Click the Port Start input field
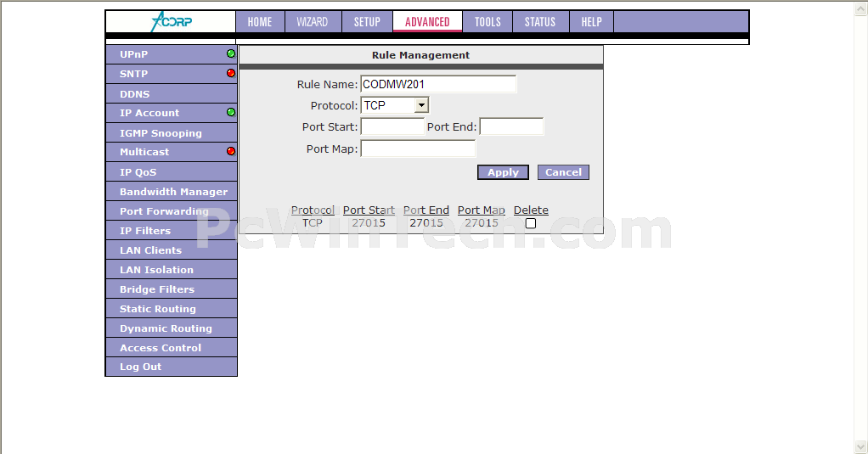868x454 pixels. (x=392, y=126)
